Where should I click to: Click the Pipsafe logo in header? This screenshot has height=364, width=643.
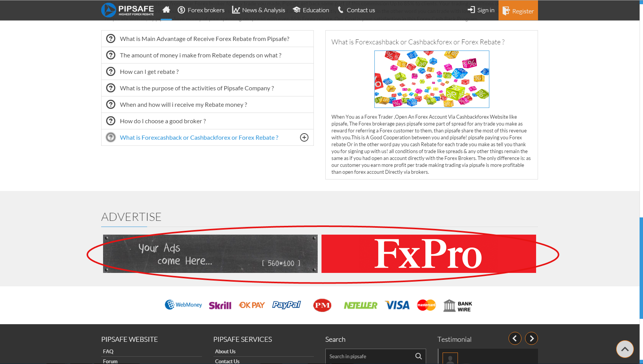tap(128, 10)
